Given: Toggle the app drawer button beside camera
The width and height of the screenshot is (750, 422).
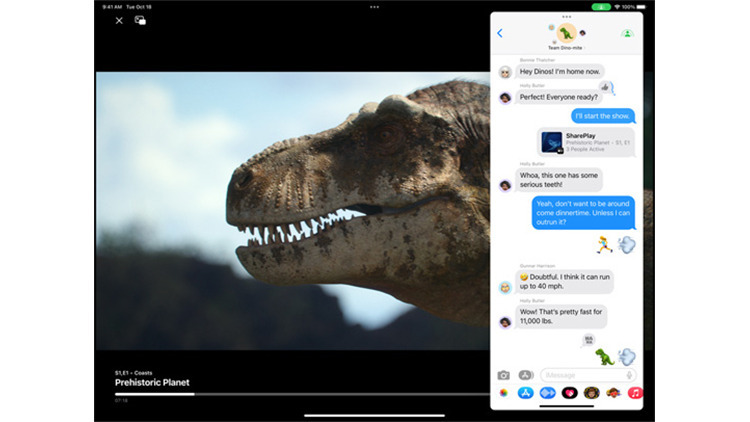Looking at the screenshot, I should pyautogui.click(x=525, y=375).
